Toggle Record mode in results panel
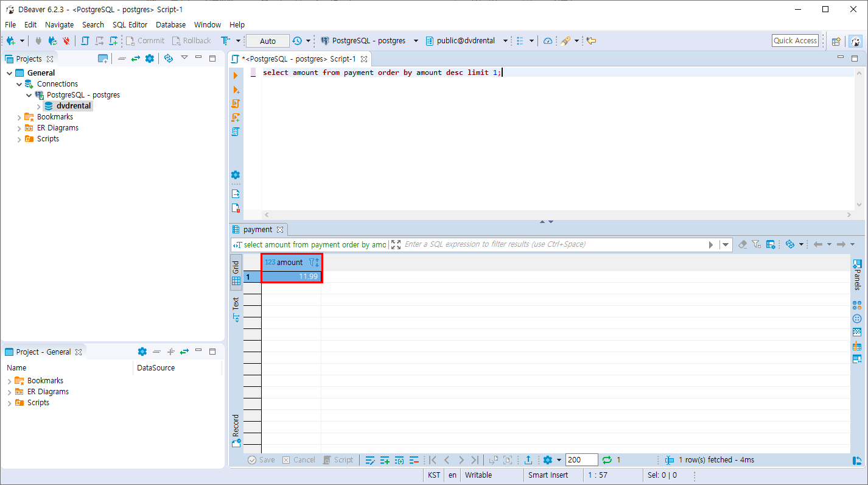 (x=236, y=431)
